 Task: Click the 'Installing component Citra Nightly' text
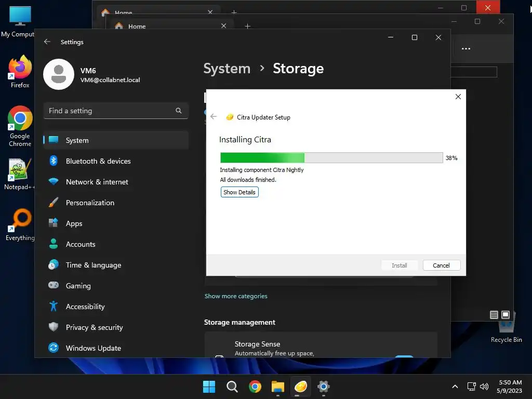coord(262,170)
